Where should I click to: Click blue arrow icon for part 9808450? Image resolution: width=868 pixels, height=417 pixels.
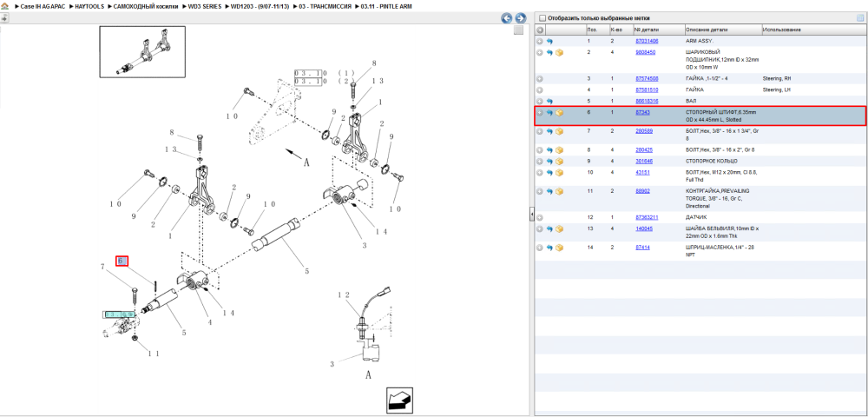point(549,52)
